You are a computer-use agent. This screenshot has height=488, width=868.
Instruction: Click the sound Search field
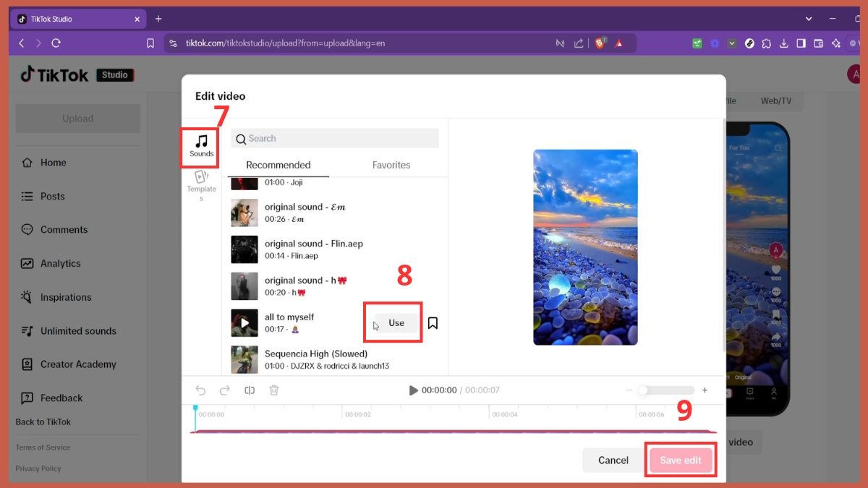pyautogui.click(x=335, y=138)
